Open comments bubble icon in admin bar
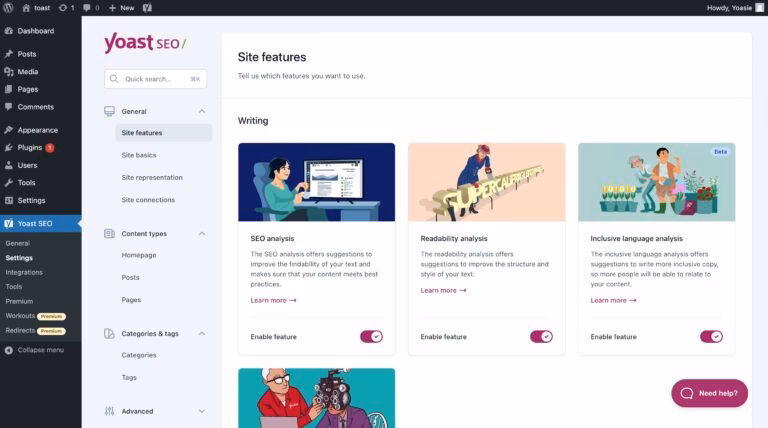 [88, 7]
